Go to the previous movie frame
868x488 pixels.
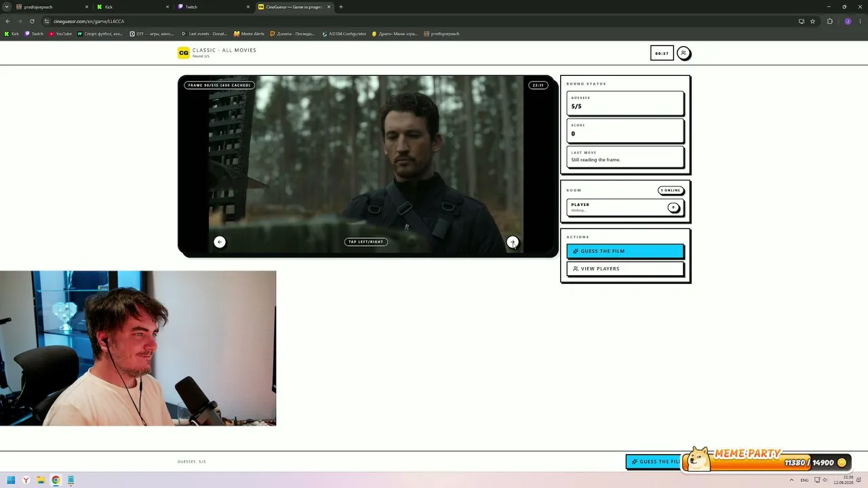[x=220, y=242]
